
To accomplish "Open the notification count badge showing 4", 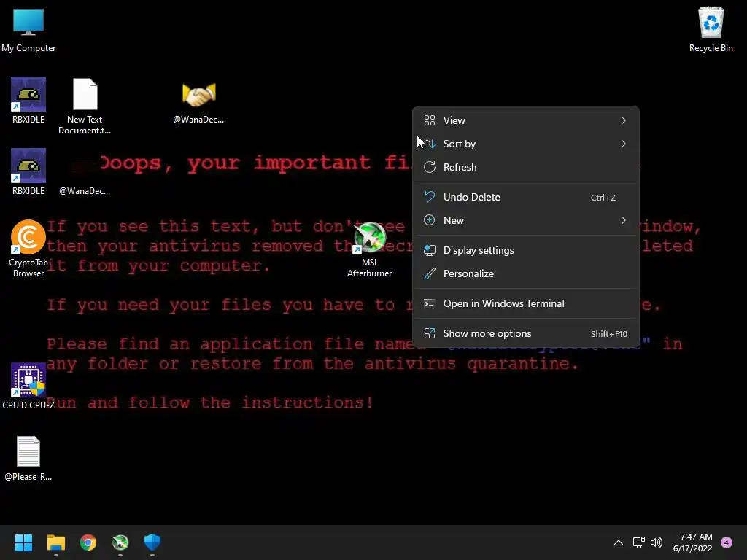I will pos(727,542).
